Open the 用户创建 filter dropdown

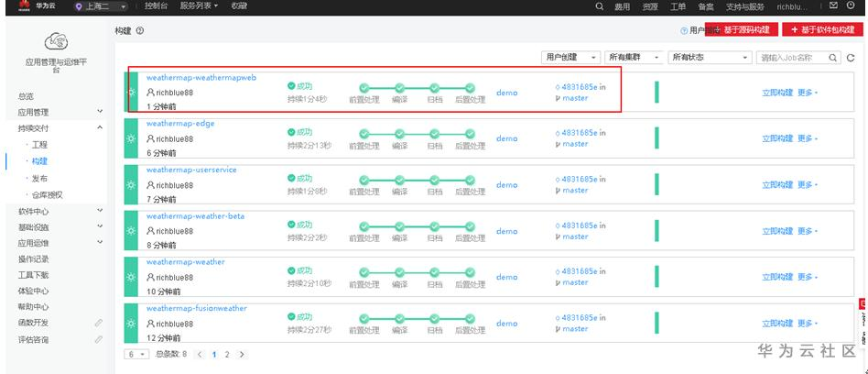[x=570, y=57]
